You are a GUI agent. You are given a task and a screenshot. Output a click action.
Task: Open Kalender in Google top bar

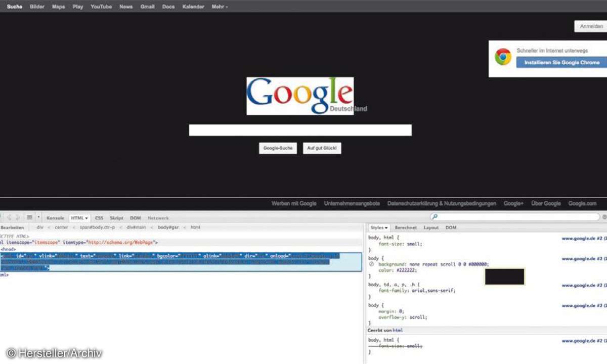[193, 7]
